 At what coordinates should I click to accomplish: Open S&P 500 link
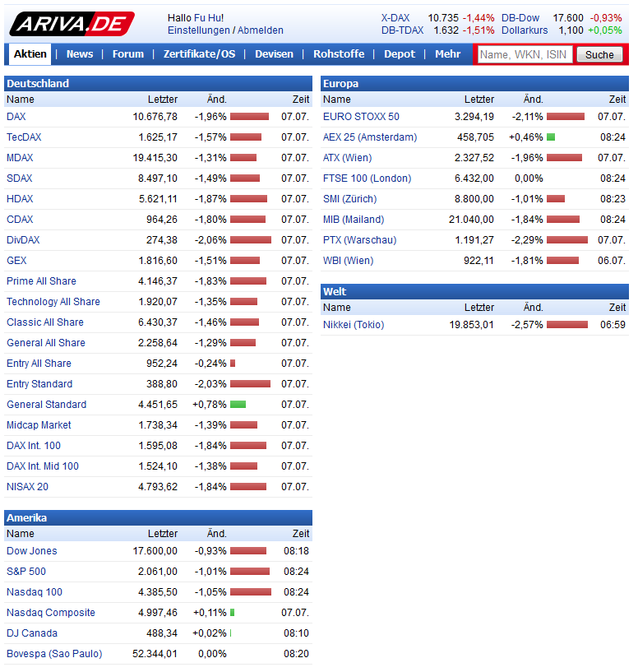tap(26, 572)
